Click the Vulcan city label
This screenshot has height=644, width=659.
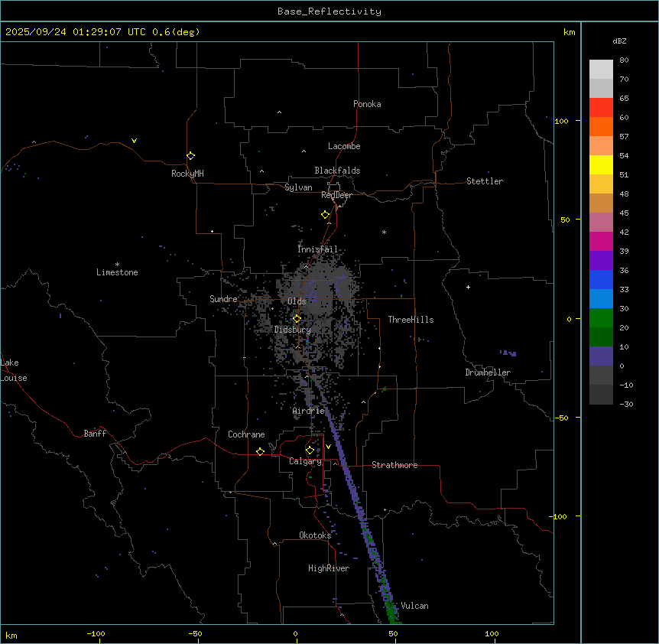(x=414, y=606)
